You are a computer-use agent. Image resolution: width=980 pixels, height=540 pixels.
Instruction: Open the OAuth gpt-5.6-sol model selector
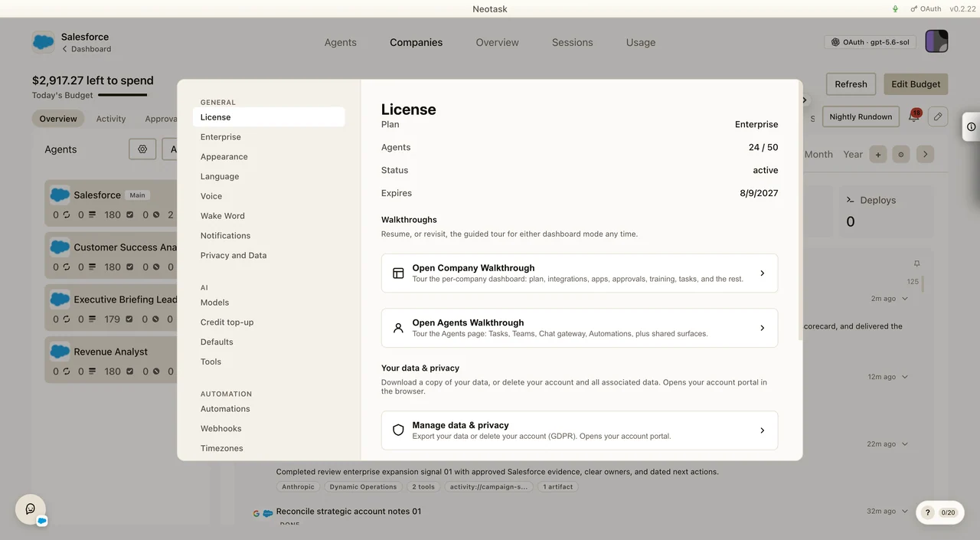(x=870, y=42)
